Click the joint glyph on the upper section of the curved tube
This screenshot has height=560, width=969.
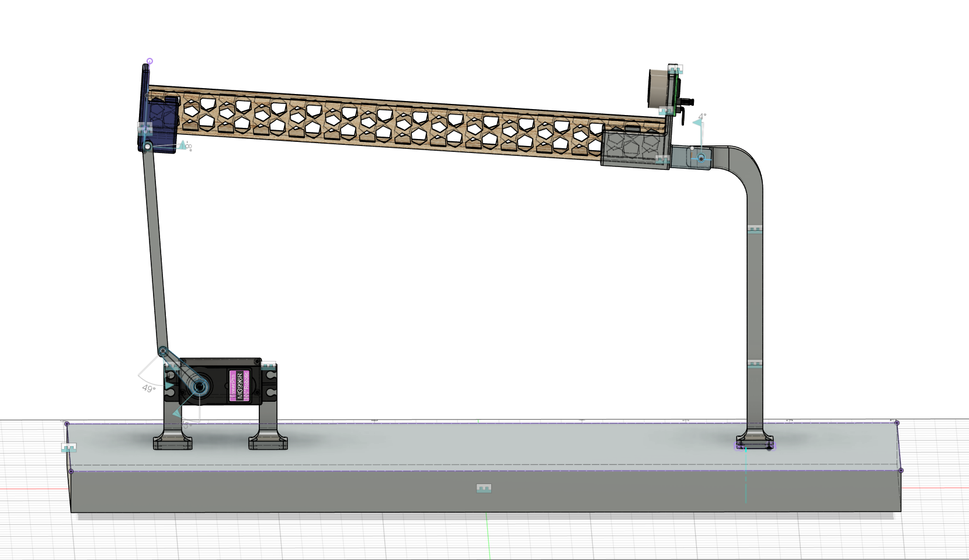point(755,230)
